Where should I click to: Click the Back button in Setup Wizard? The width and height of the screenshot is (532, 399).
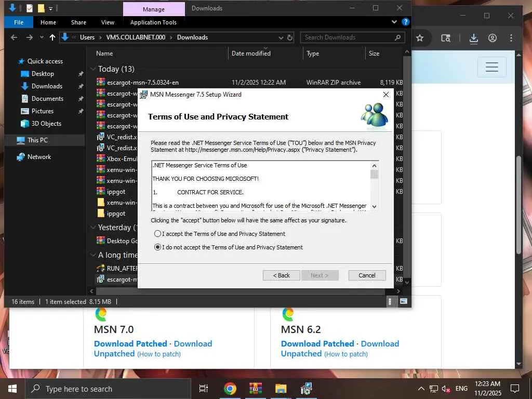click(x=281, y=275)
